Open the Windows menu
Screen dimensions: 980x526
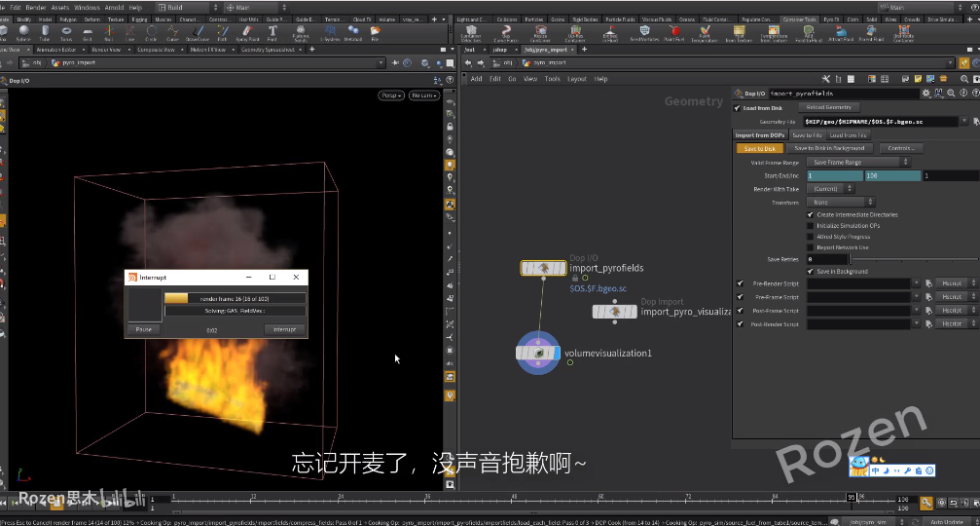click(87, 8)
